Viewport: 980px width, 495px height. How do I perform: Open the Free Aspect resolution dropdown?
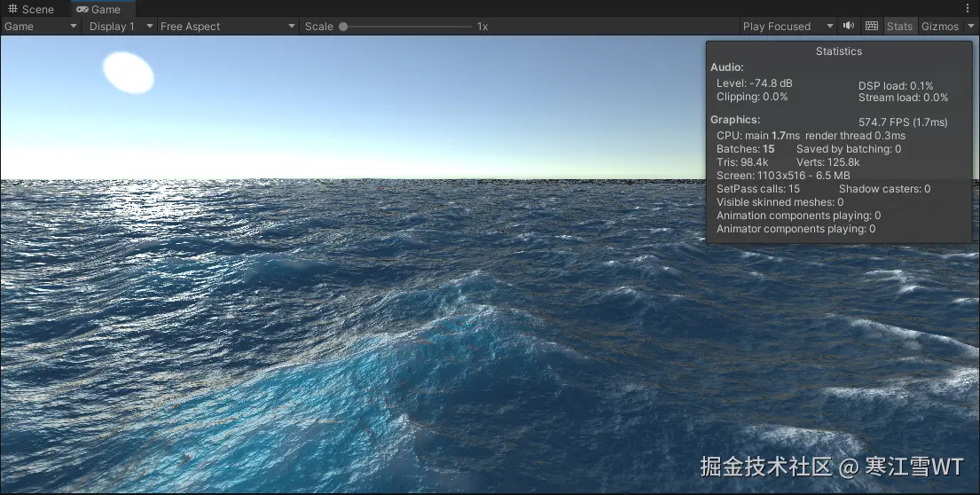[x=228, y=27]
